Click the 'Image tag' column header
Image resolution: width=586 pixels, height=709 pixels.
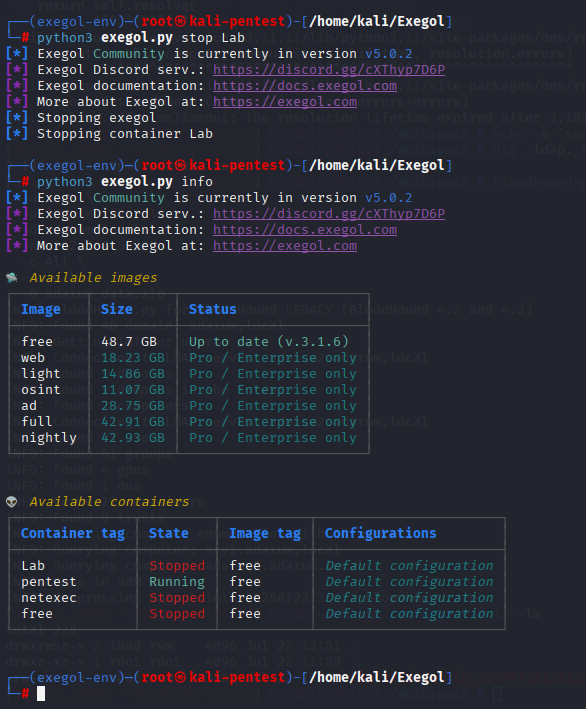(265, 534)
